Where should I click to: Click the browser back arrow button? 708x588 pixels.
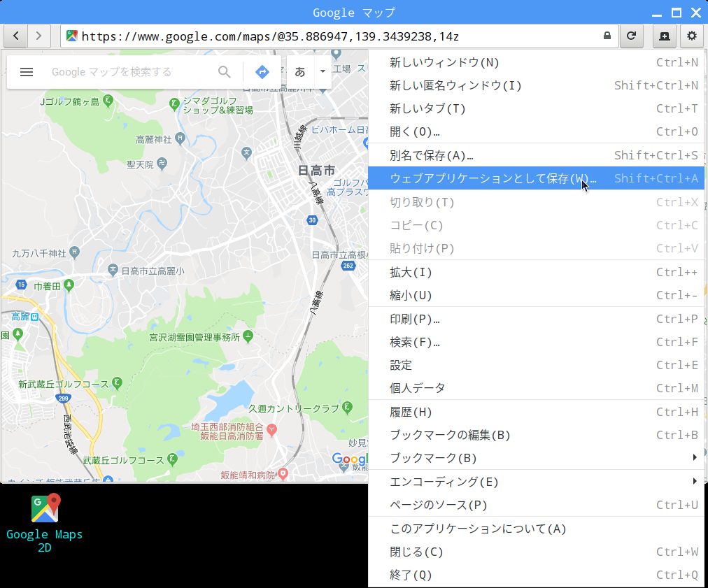coord(16,36)
